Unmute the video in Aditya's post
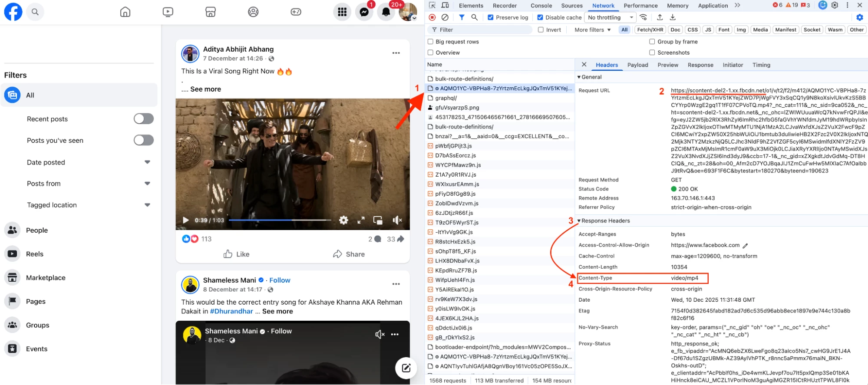This screenshot has height=385, width=868. [397, 220]
